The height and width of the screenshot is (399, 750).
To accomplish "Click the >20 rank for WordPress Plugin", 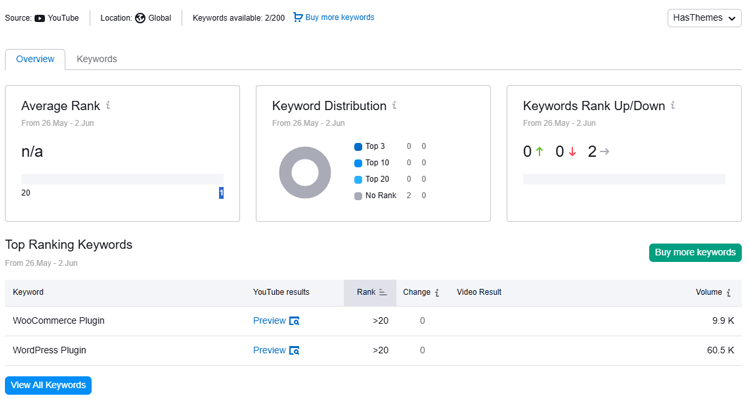I will (380, 351).
